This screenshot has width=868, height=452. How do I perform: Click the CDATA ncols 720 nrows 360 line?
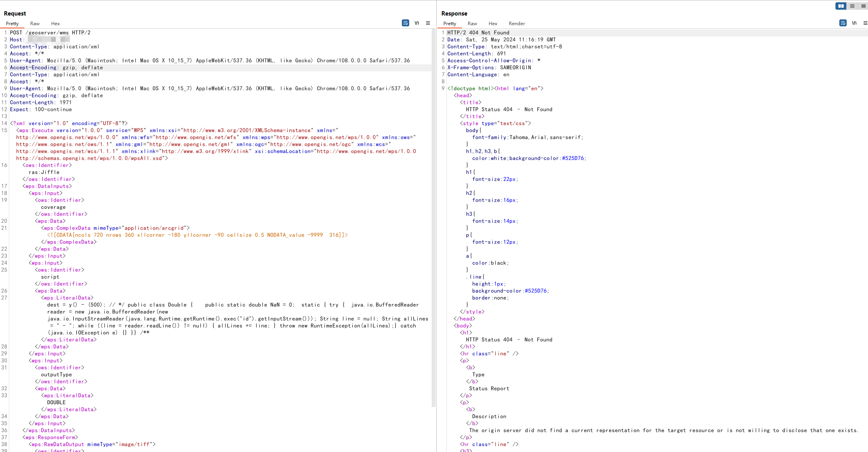(x=198, y=235)
